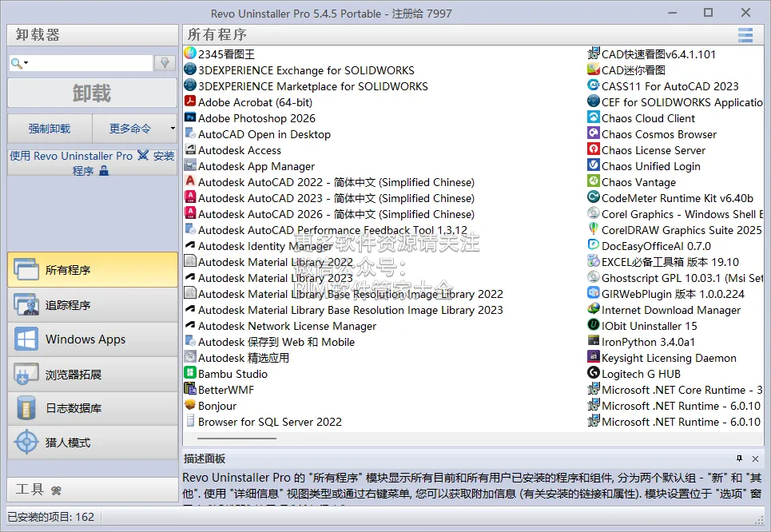Click the tools icon beside 工具

56,490
